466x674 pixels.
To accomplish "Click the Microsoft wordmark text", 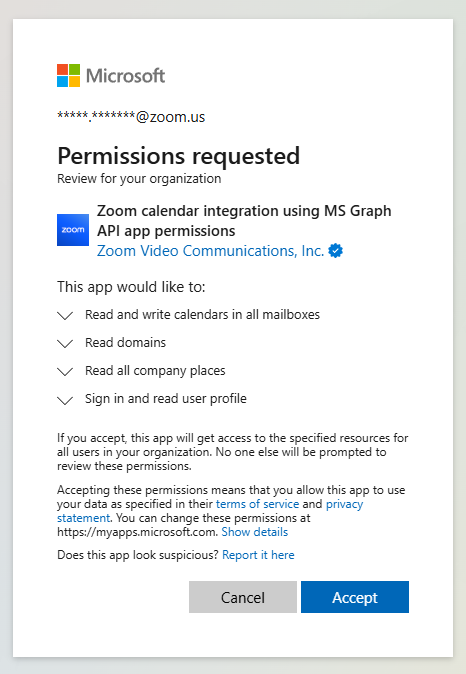I will coord(126,76).
